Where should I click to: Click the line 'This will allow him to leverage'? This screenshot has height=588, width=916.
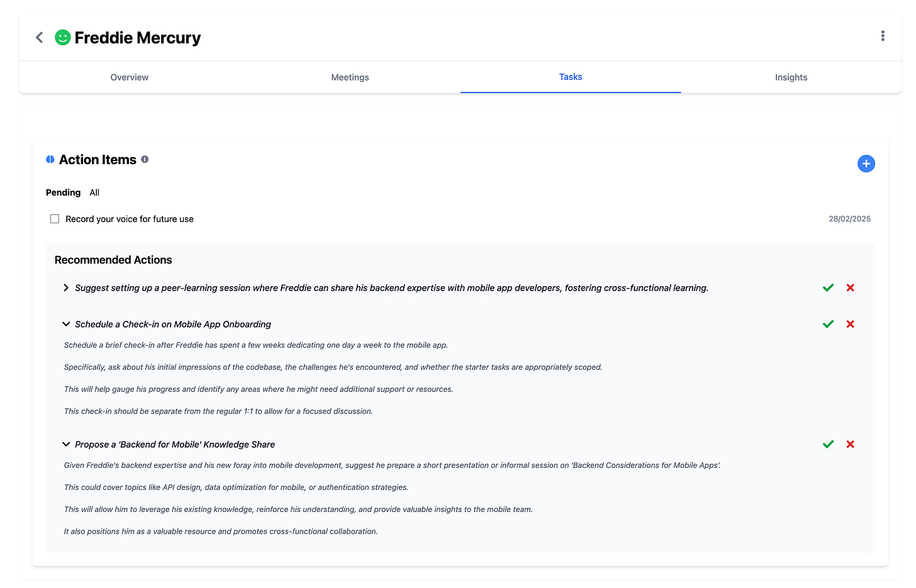pyautogui.click(x=298, y=509)
